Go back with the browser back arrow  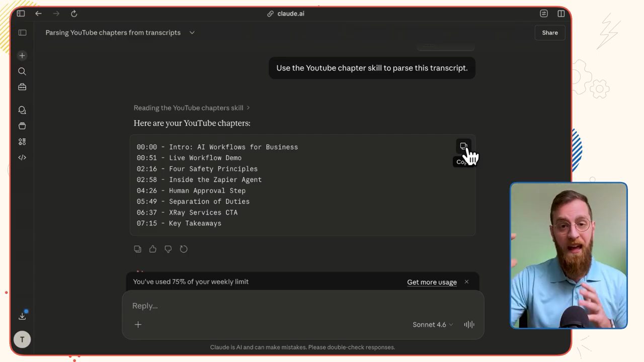point(38,14)
